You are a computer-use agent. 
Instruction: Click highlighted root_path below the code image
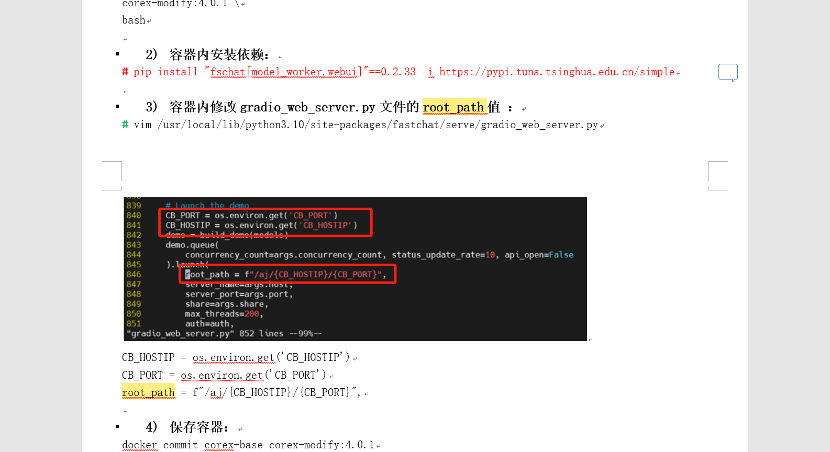[148, 392]
